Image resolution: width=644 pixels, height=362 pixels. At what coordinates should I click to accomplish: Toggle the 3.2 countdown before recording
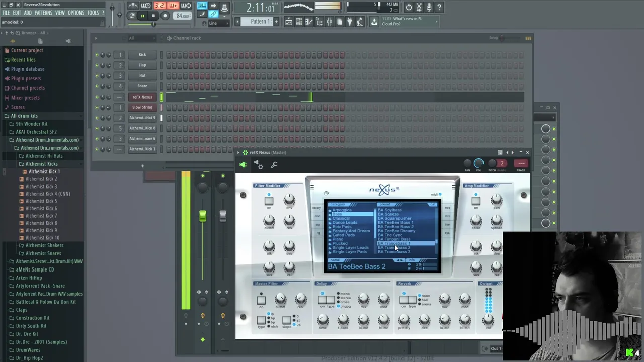pyautogui.click(x=159, y=6)
